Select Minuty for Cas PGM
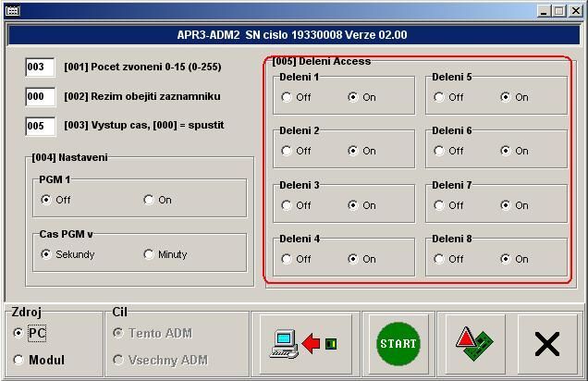 click(149, 254)
